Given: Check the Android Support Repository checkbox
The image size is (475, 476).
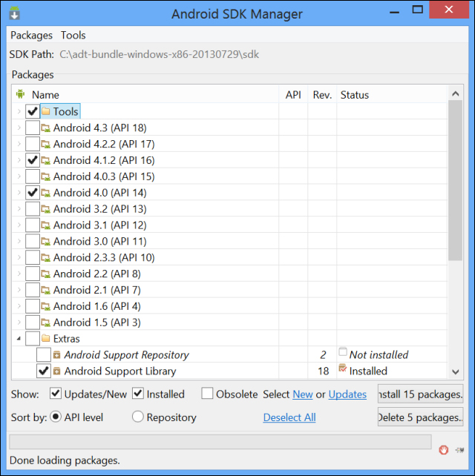Looking at the screenshot, I should pyautogui.click(x=44, y=355).
